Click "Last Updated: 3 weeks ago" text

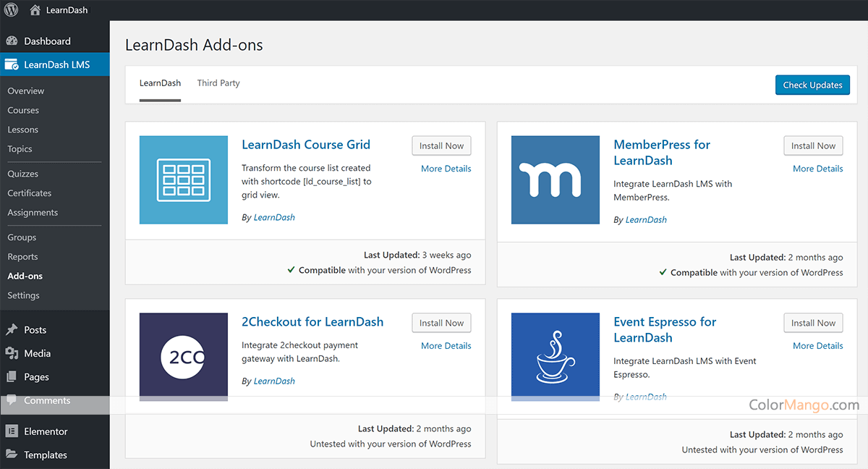pos(417,255)
